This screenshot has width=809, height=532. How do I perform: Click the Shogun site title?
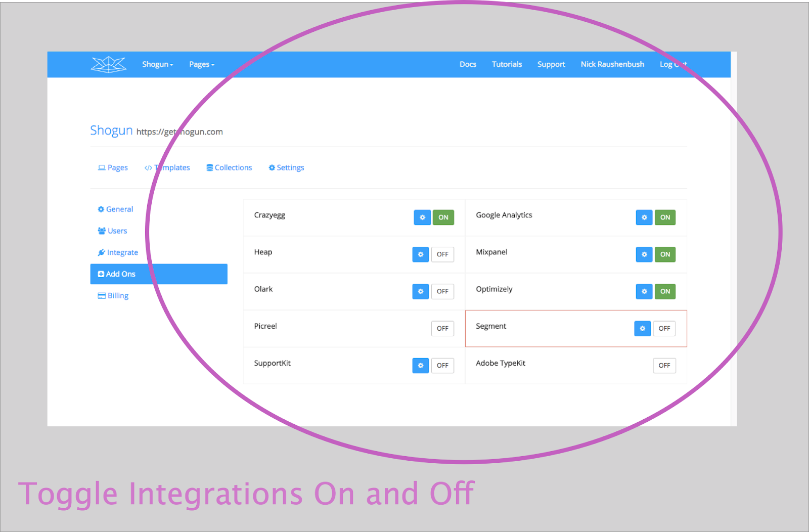pos(111,130)
